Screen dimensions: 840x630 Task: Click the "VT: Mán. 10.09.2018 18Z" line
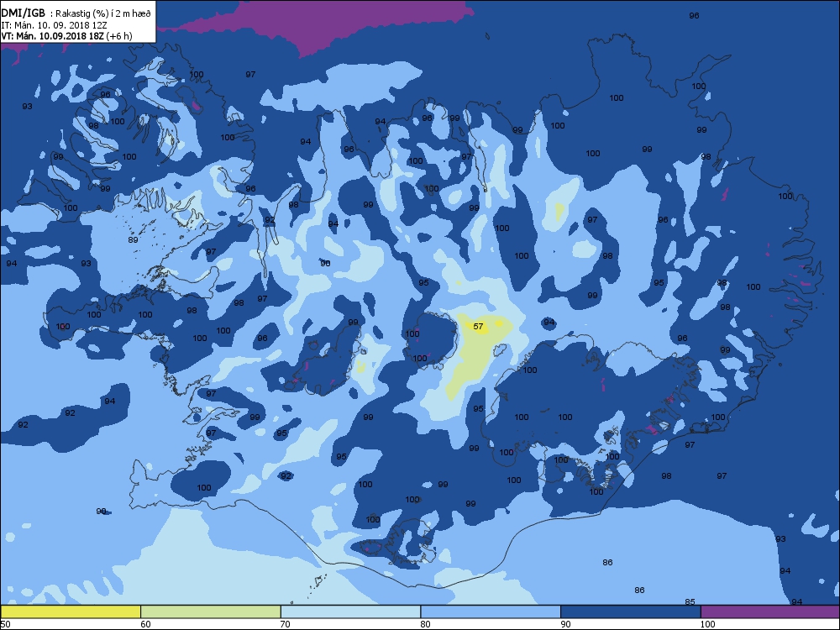coord(52,36)
